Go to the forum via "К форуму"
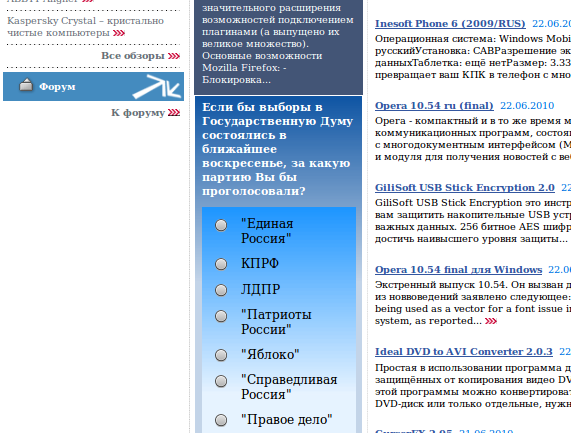Viewport: 571px width, 433px height. pyautogui.click(x=138, y=113)
